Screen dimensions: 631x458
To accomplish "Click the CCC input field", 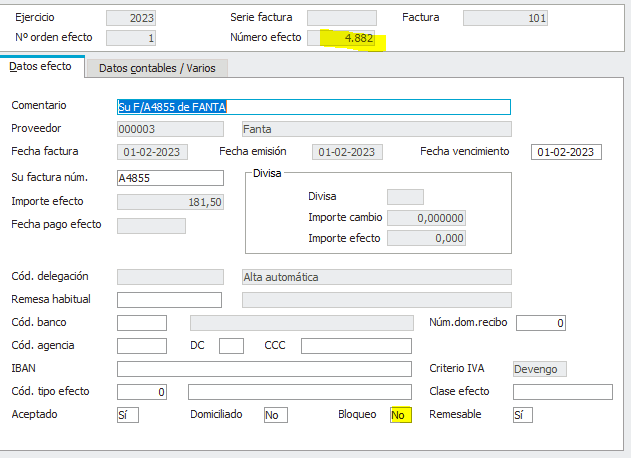I will (356, 346).
